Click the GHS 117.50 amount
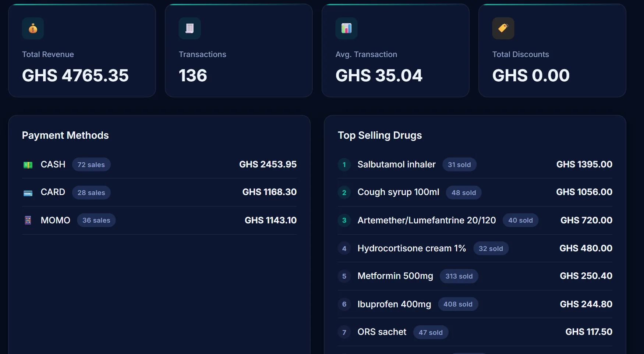 [x=589, y=332]
